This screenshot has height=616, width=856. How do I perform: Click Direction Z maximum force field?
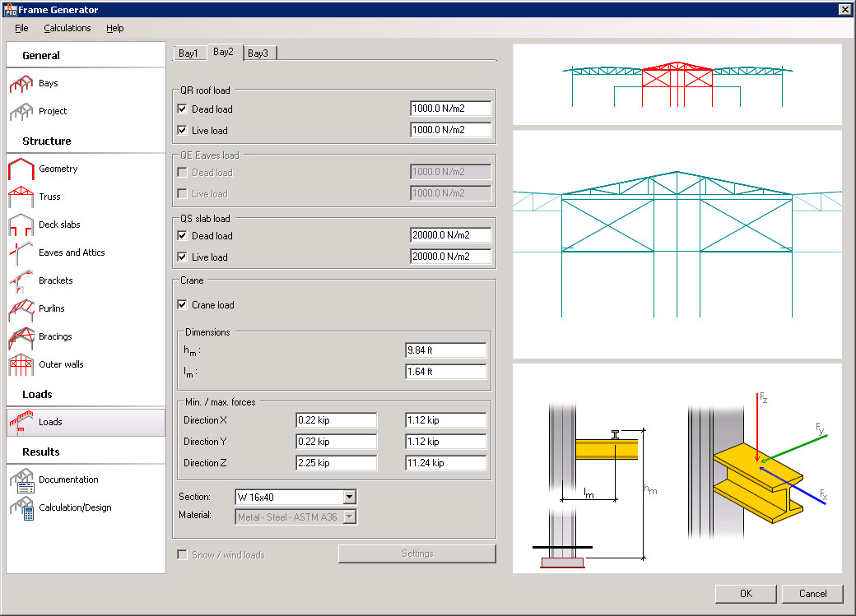tap(445, 463)
